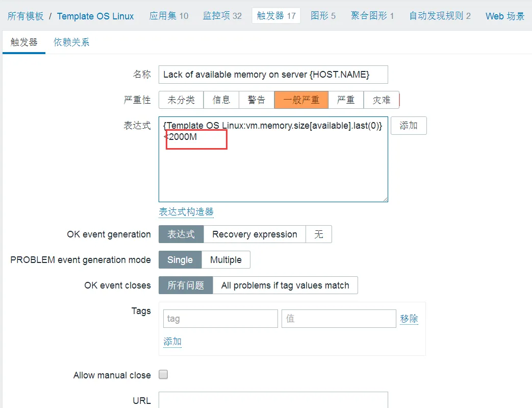
Task: Click 移除 to remove the tag row
Action: [x=409, y=319]
